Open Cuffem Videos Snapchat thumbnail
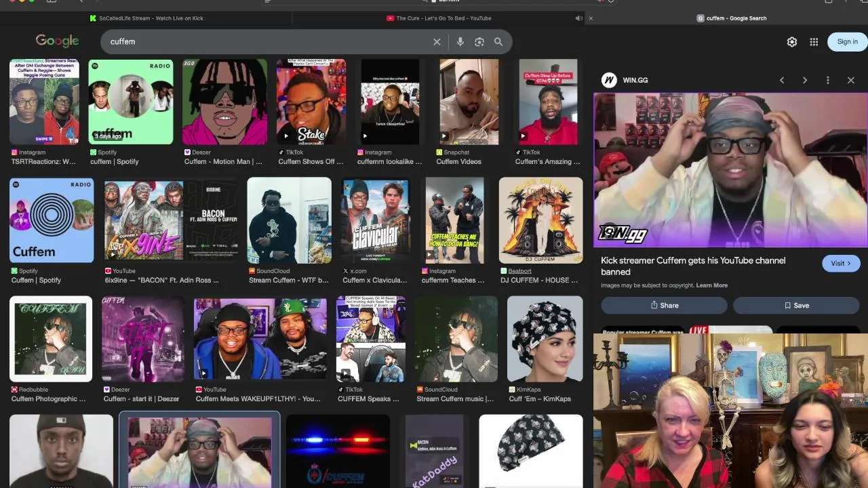Viewport: 868px width, 488px height. tap(469, 102)
